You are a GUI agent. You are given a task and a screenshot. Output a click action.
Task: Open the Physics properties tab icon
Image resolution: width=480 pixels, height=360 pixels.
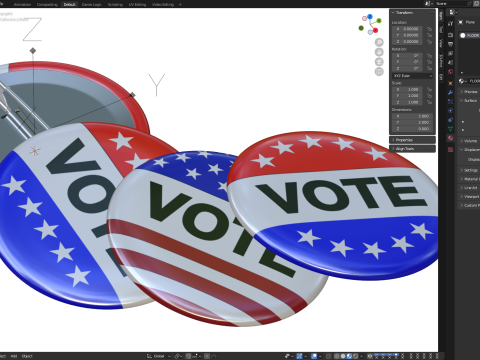point(450,110)
